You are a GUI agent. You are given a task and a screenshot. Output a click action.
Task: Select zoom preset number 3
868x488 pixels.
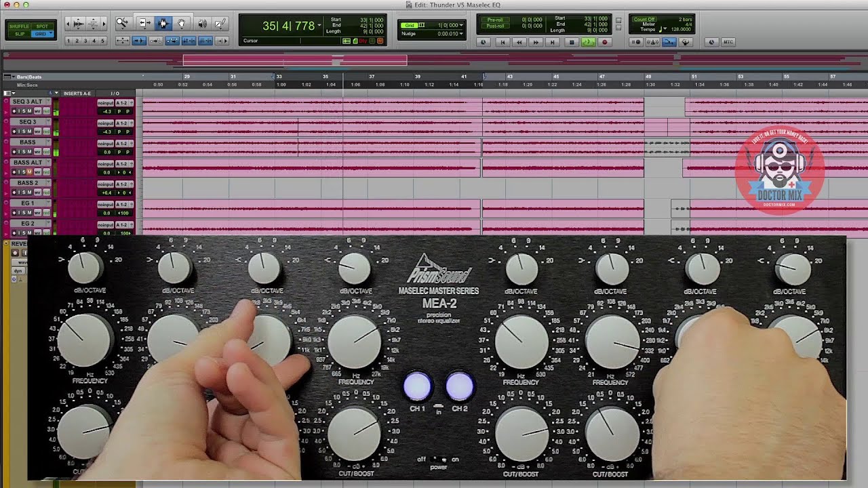(85, 40)
